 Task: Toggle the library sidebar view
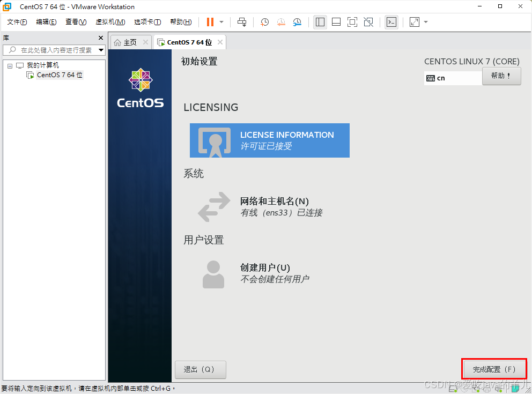coord(320,22)
